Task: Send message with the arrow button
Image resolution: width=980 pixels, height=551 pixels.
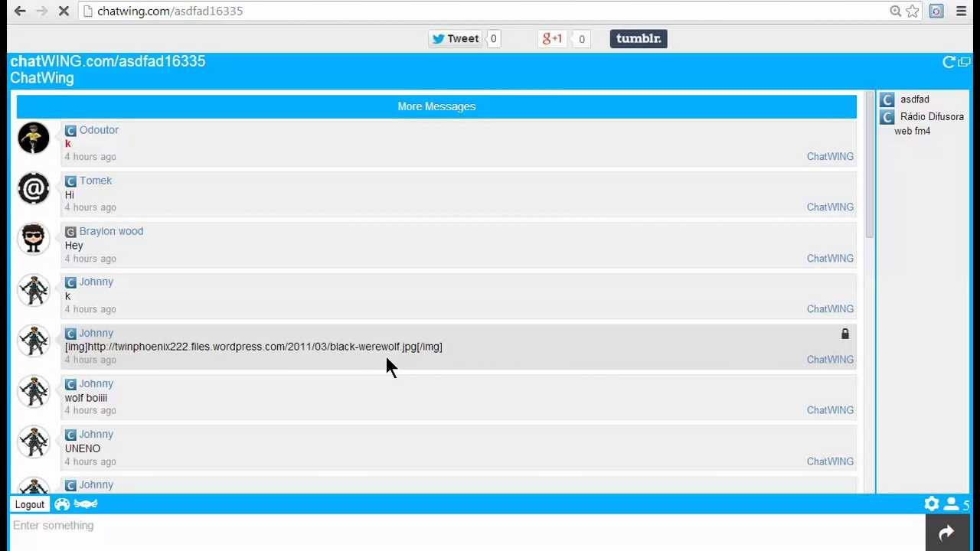Action: pos(947,533)
